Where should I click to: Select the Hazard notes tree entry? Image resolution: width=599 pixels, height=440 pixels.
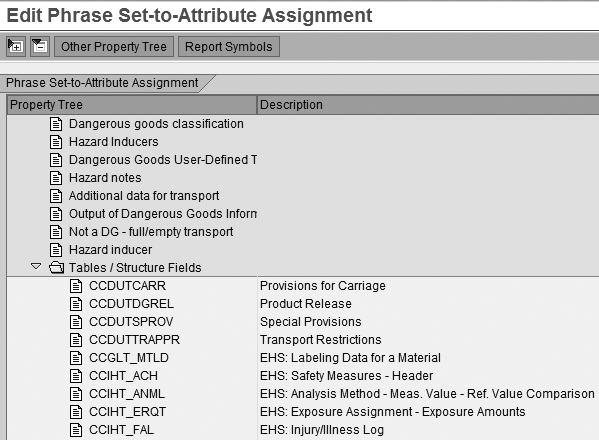click(x=105, y=178)
